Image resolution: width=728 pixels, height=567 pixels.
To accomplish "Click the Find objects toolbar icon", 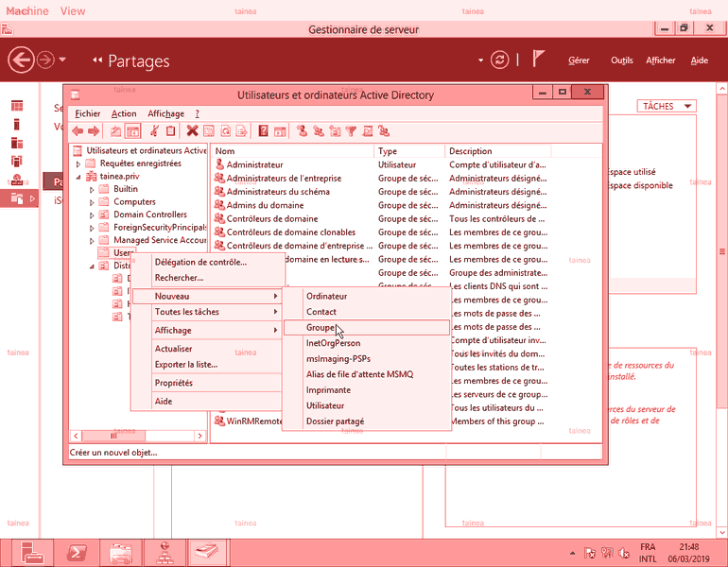I will [x=367, y=131].
